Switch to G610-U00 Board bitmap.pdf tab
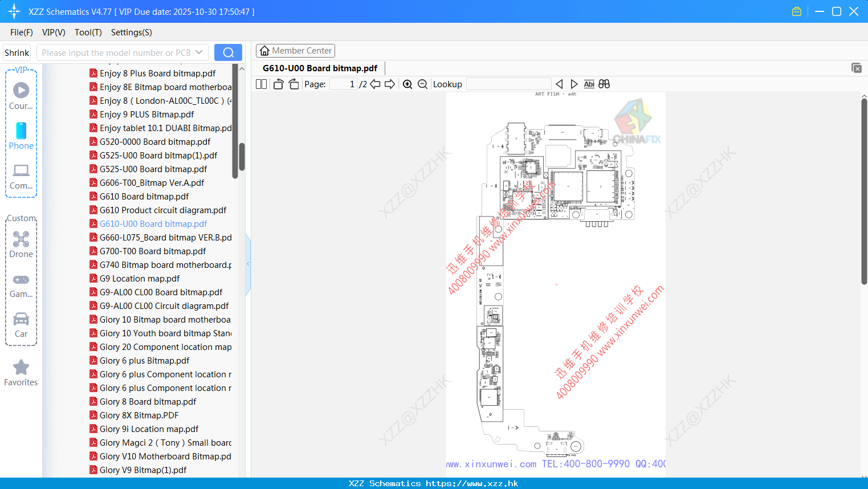This screenshot has width=868, height=489. pos(320,68)
